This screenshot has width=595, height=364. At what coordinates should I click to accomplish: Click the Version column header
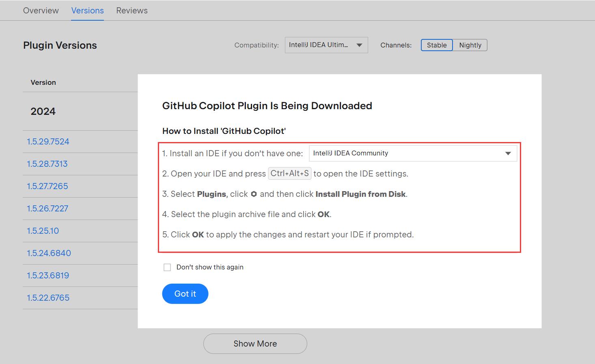[x=43, y=82]
